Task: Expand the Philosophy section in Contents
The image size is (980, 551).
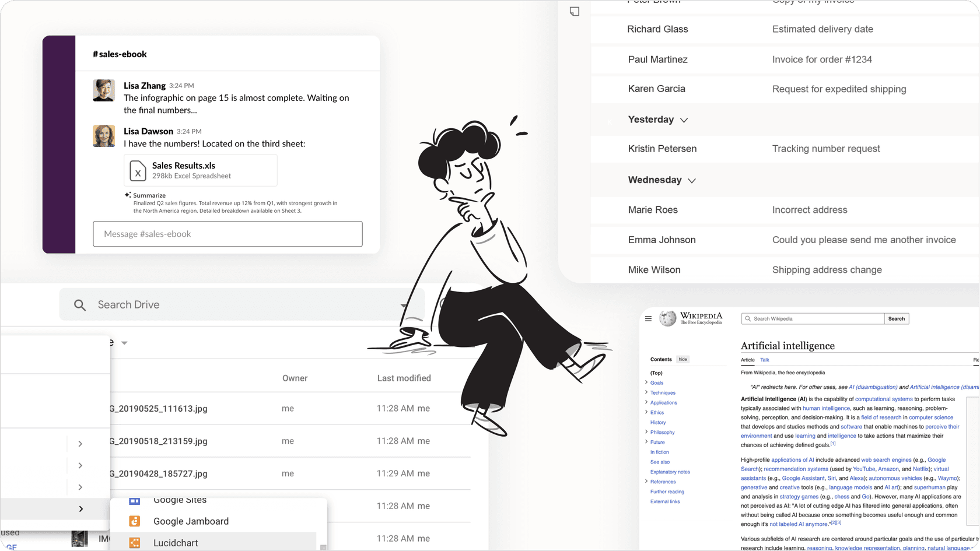Action: point(646,432)
